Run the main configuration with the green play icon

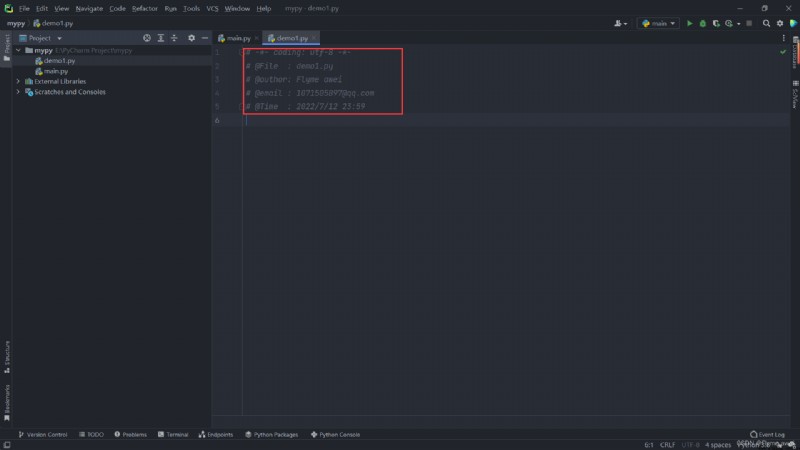689,23
